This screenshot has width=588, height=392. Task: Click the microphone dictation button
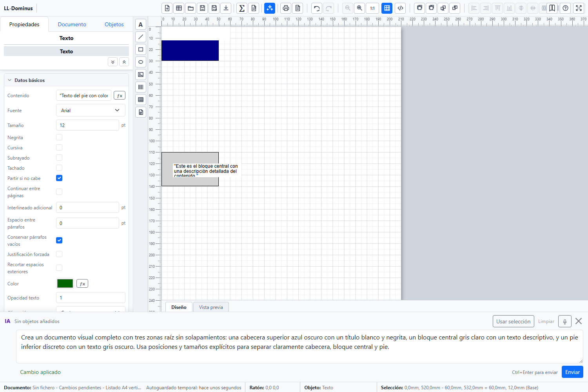click(x=565, y=321)
